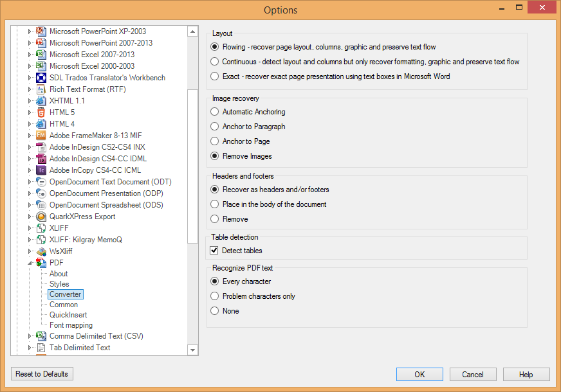Viewport: 561px width, 392px height.
Task: Click the Adobe FrameMaker 8-13 MIF icon
Action: coord(41,136)
